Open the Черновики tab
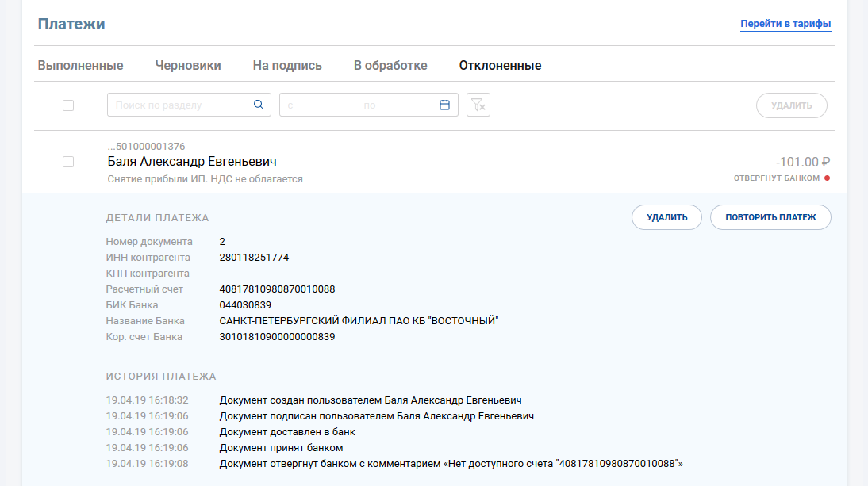Image resolution: width=868 pixels, height=486 pixels. click(188, 66)
